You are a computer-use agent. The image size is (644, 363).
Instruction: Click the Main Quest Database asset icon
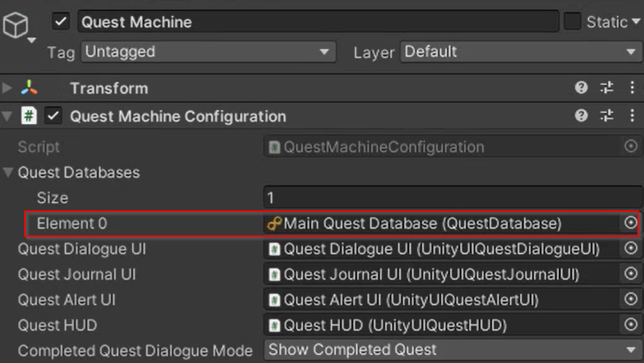pyautogui.click(x=274, y=224)
